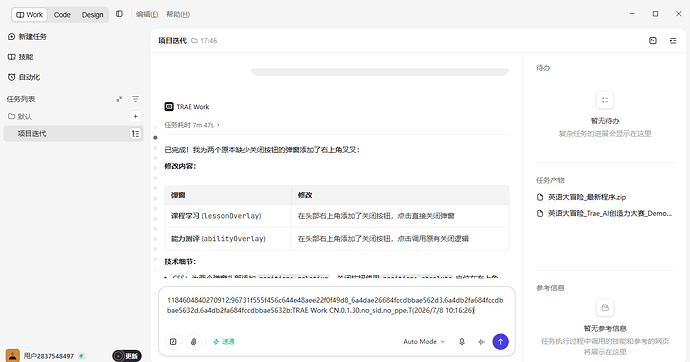Screen dimensions: 690x362
Task: Select the 默认 folder group
Action: (20, 116)
